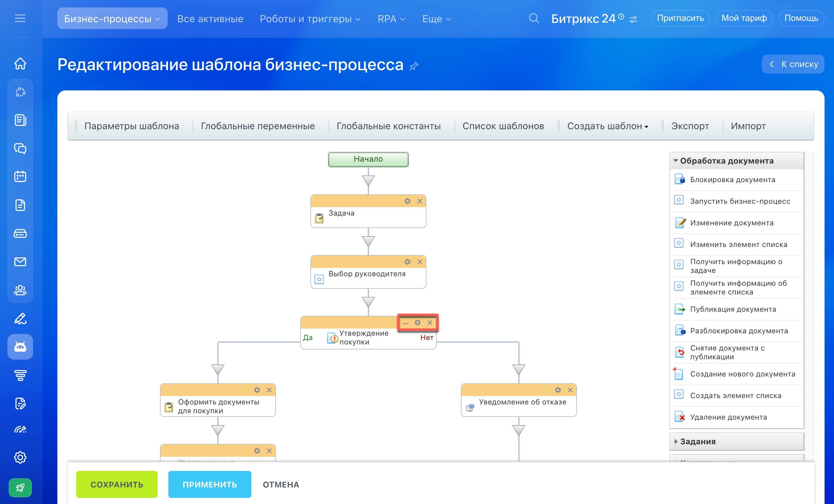Screen dimensions: 834x504
Task: Click the mail icon in left sidebar
Action: [x=20, y=262]
